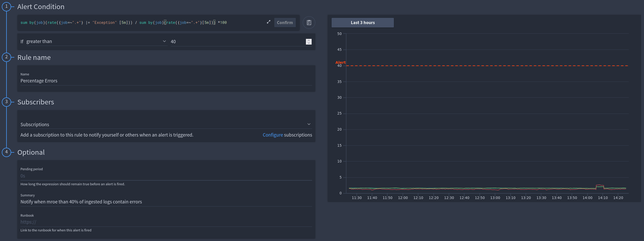Screen dimensions: 644x241
Task: Click the '14:20' time axis label
Action: click(x=618, y=198)
